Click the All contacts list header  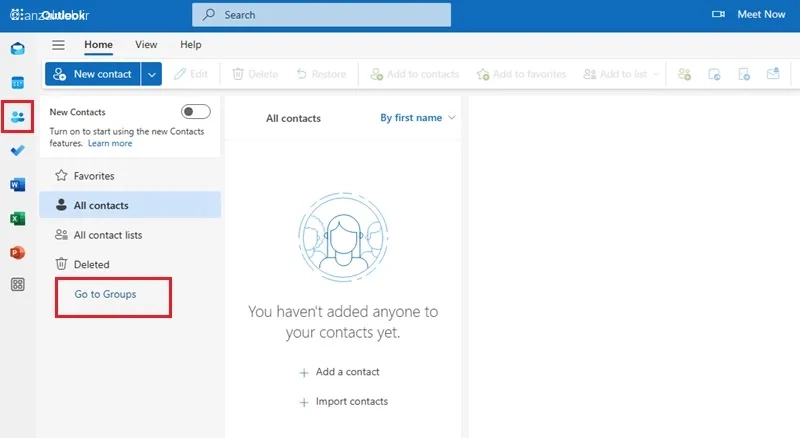tap(293, 118)
